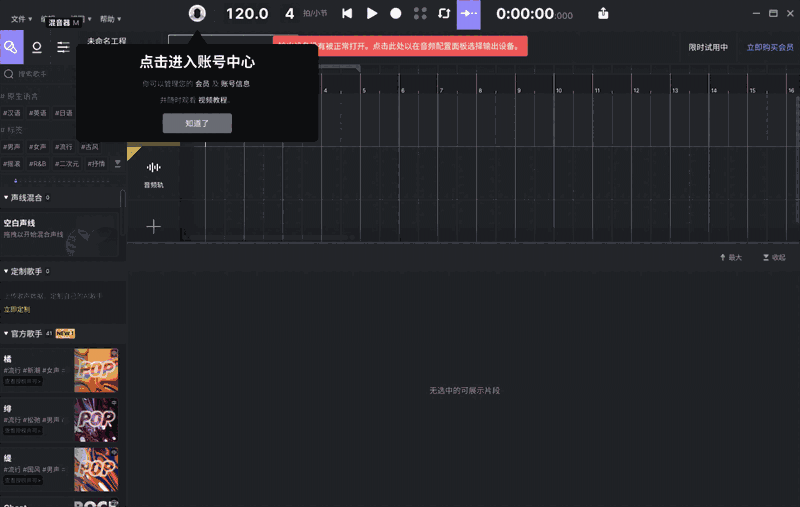Click the tempo value 120.0
Viewport: 800px width, 507px height.
(247, 14)
